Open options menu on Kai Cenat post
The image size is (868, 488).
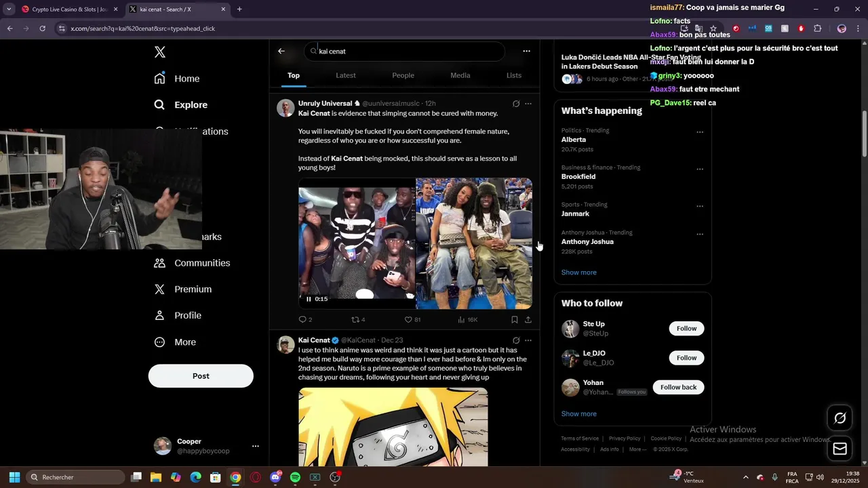528,340
